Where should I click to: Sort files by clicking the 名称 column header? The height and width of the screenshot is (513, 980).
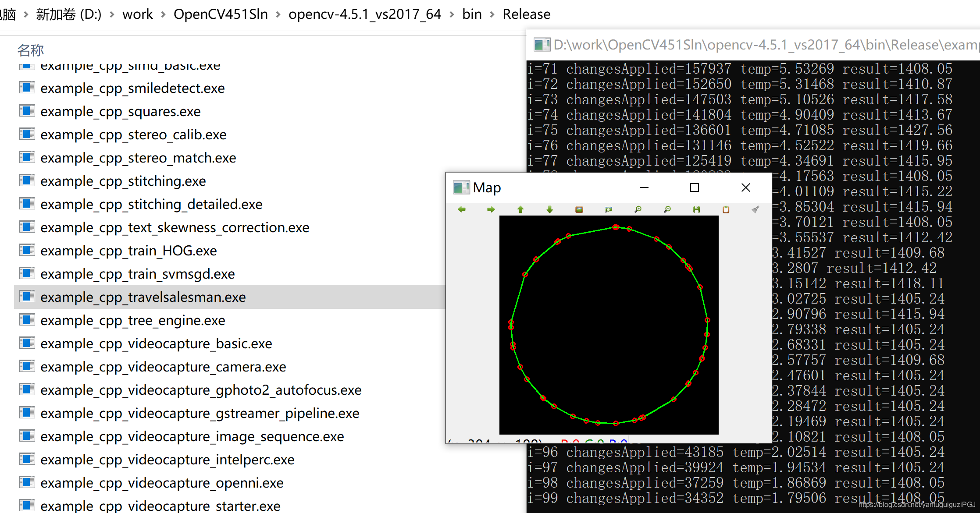tap(30, 50)
